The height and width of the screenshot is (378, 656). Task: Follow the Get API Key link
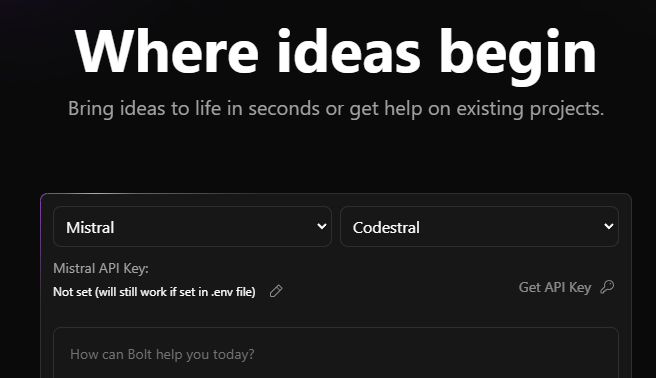555,287
